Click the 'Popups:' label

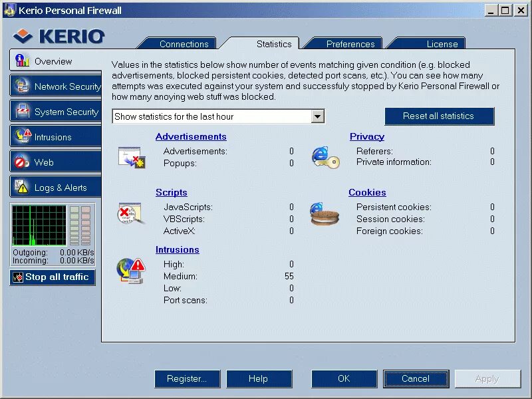(180, 163)
